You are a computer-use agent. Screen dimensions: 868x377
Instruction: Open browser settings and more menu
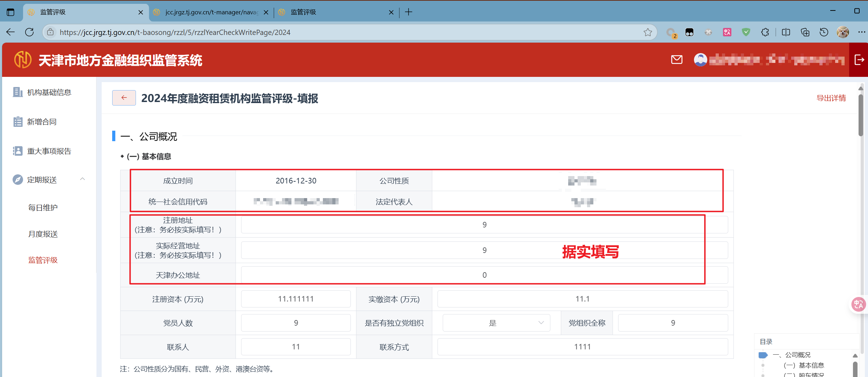point(861,32)
